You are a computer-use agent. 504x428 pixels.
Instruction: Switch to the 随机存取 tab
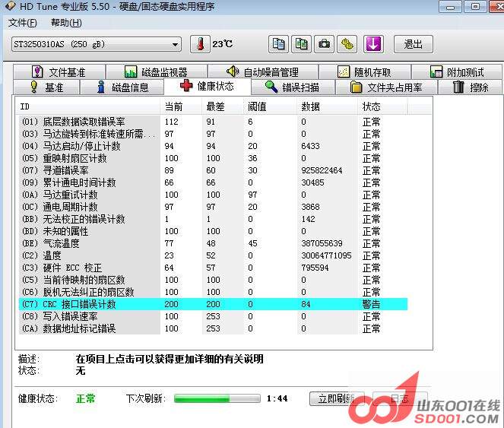click(365, 71)
